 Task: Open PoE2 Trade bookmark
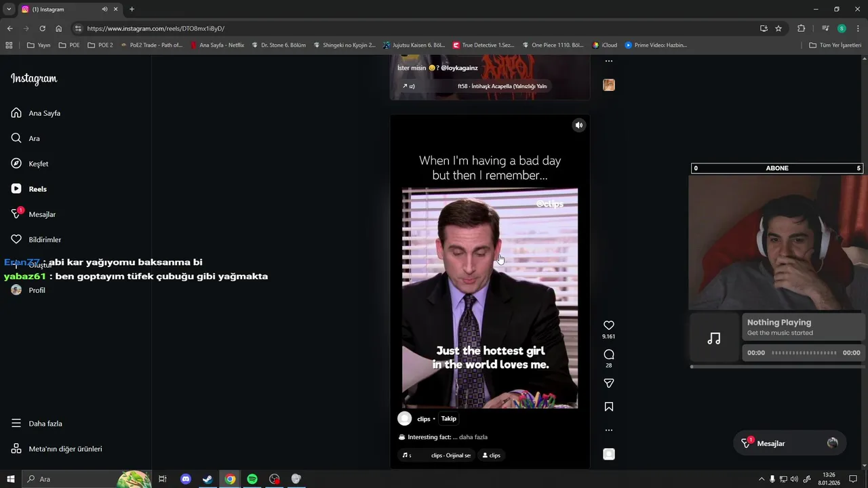click(151, 45)
